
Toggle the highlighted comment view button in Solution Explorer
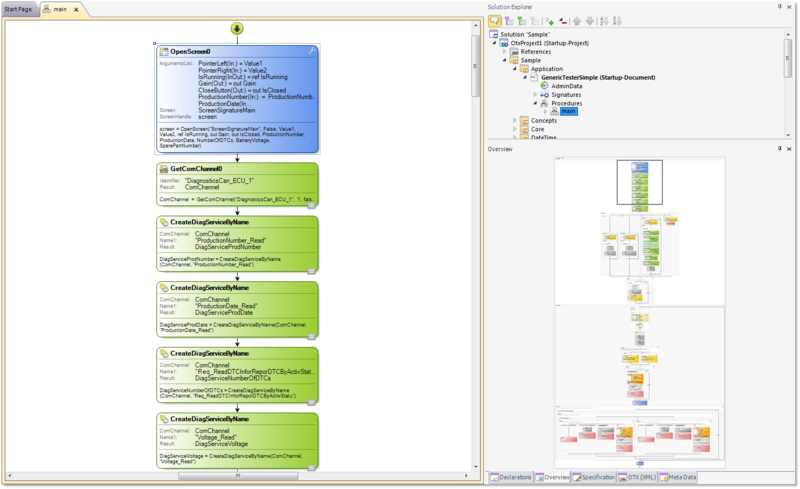click(495, 20)
